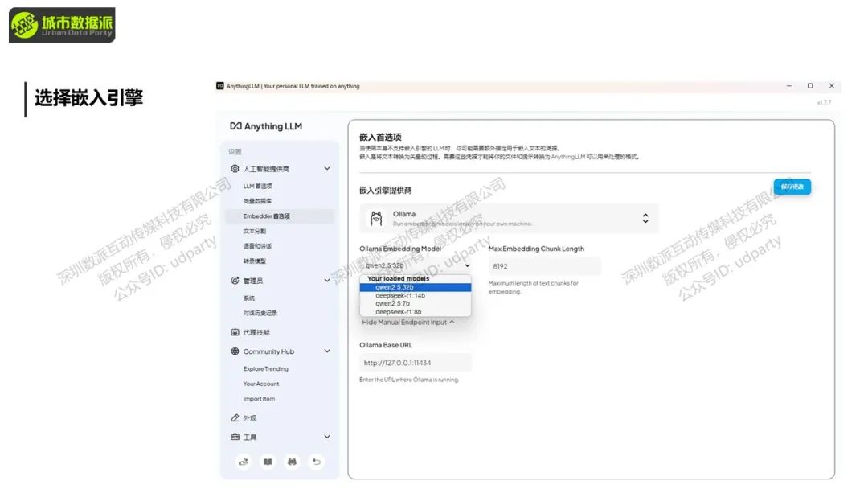Click the agent skills icon beside 代理技能
Image resolution: width=868 pixels, height=489 pixels.
(235, 332)
